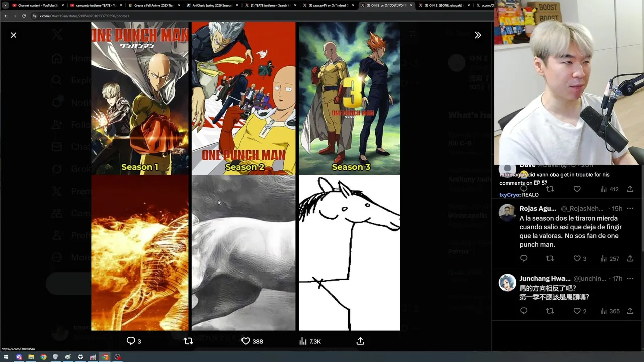The height and width of the screenshot is (362, 644).
Task: Like Junchang Hwa's comment
Action: pos(580,311)
